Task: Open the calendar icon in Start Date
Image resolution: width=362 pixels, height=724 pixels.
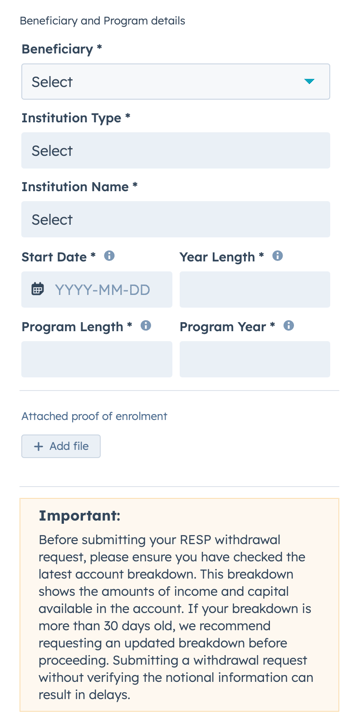Action: (38, 289)
